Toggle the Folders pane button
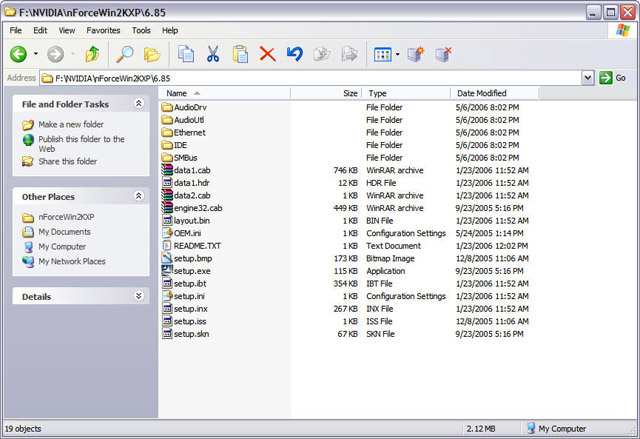Viewport: 640px width, 439px height. 152,54
